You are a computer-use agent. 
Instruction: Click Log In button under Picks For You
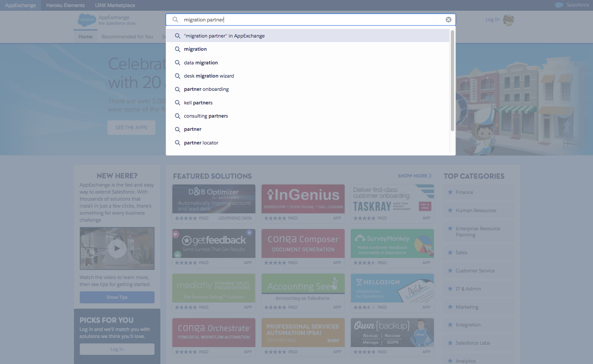coord(117,349)
